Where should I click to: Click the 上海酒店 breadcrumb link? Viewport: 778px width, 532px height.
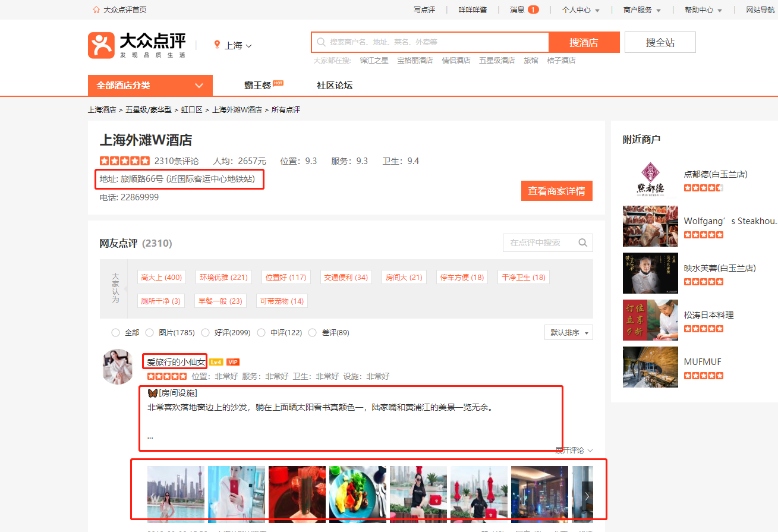(x=102, y=110)
